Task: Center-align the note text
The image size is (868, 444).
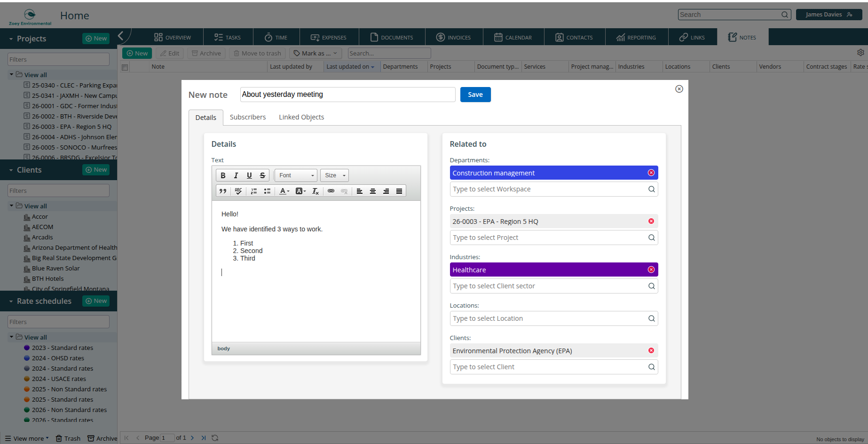Action: [373, 191]
